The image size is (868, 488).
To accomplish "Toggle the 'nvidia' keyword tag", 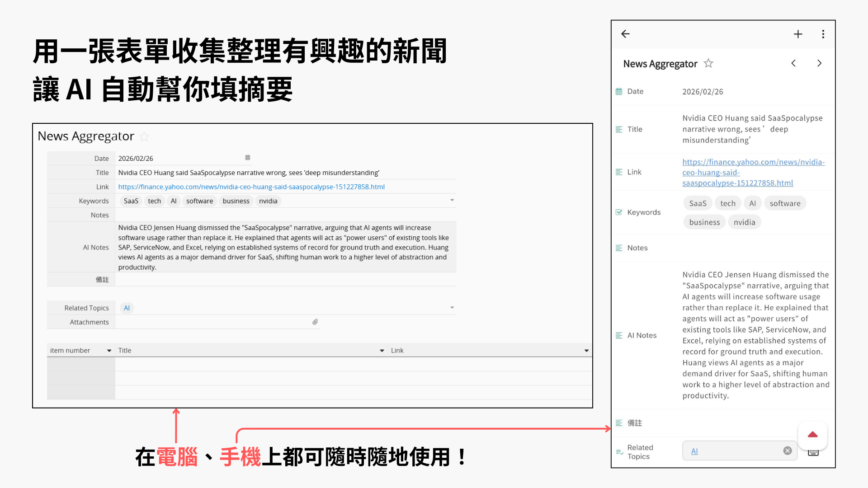I will [x=268, y=201].
